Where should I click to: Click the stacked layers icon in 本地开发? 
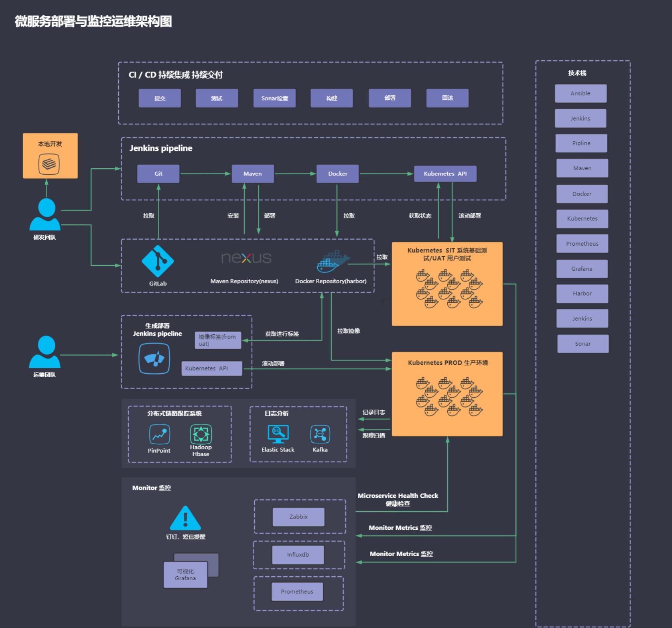point(49,164)
